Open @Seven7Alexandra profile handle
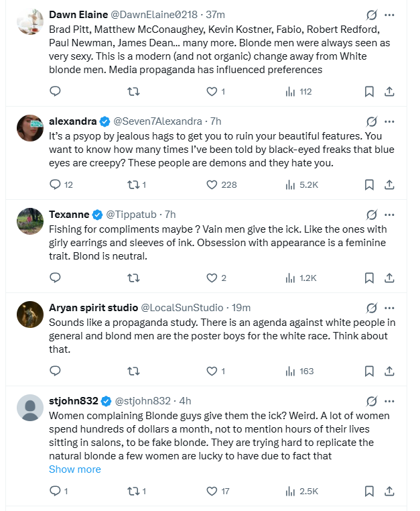This screenshot has width=420, height=511. tap(157, 121)
